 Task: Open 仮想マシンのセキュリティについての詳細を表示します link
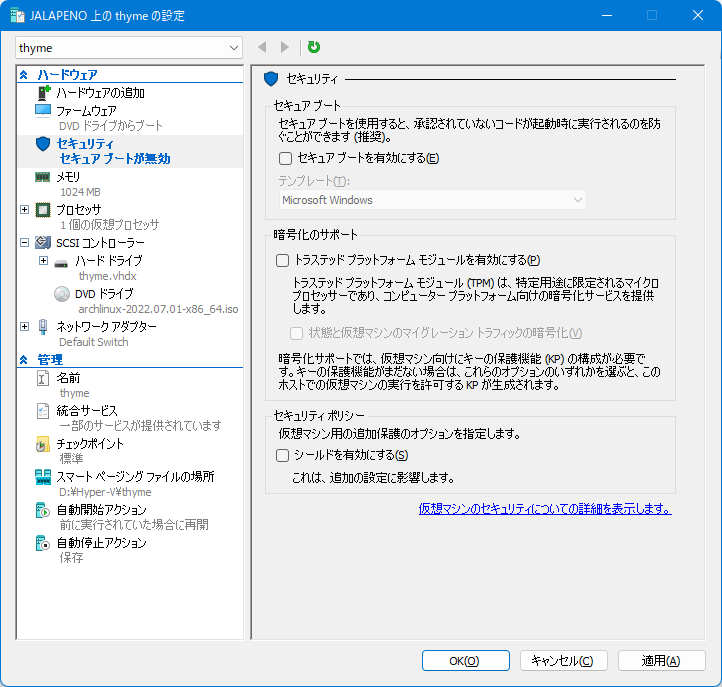pos(545,509)
